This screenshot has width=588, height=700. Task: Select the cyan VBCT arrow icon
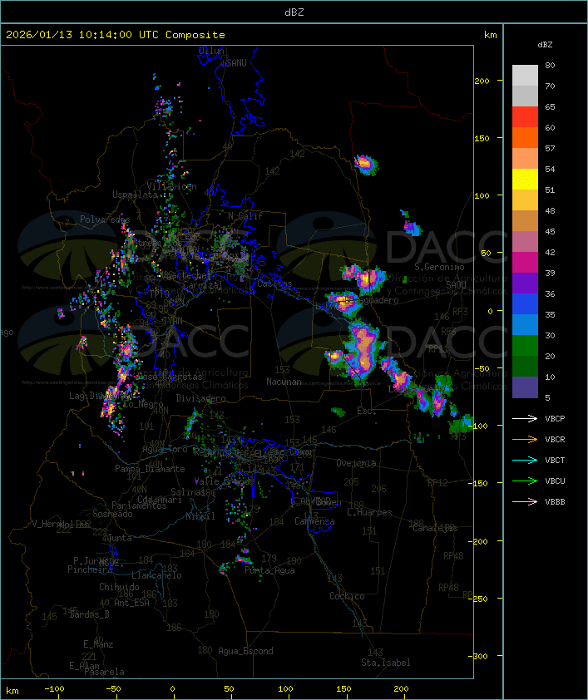coord(526,460)
